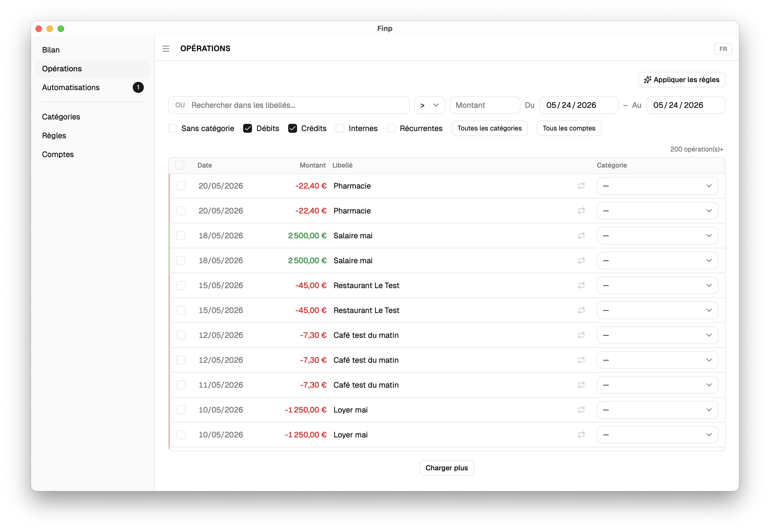The width and height of the screenshot is (770, 532).
Task: Tick the checkbox of the first Pharmacie row
Action: coord(181,186)
